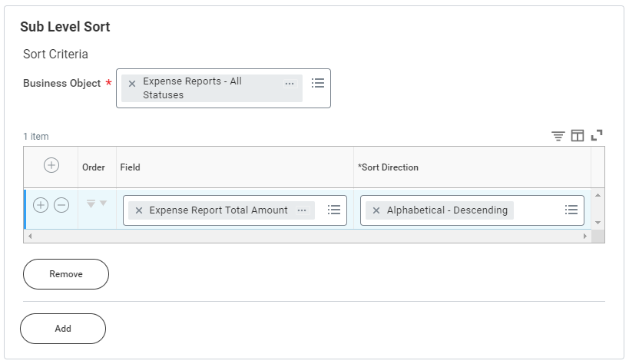Open the Field prompt list icon
629x364 pixels.
click(x=334, y=210)
